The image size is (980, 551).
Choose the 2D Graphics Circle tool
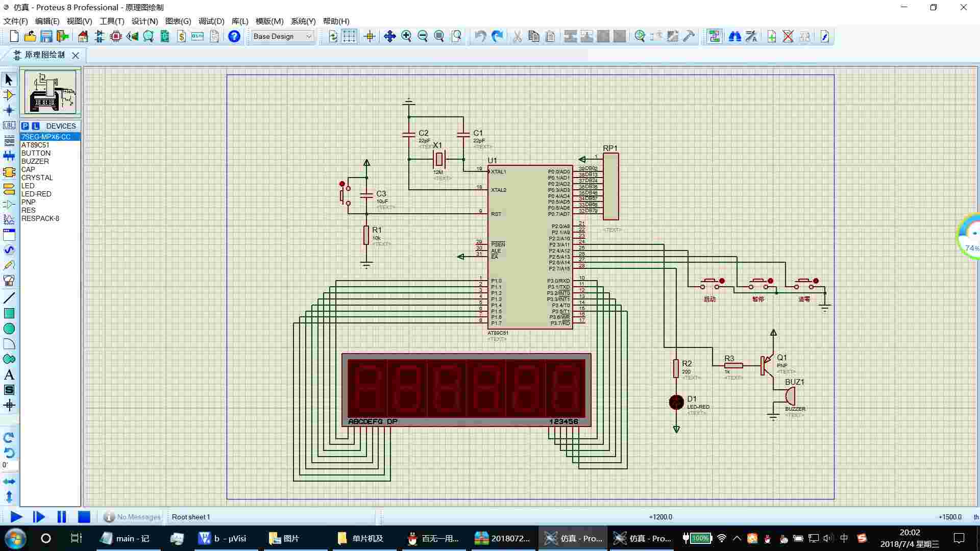9,329
